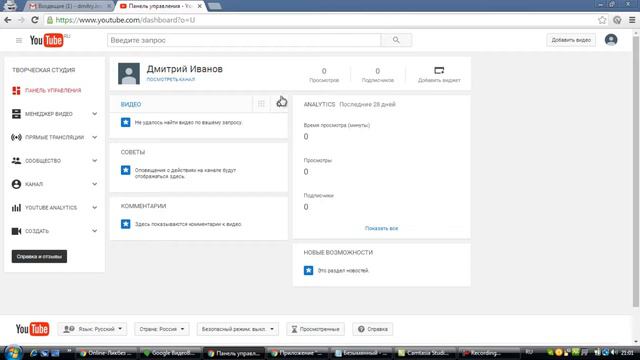Click the grid view icon in Видео widget
This screenshot has height=360, width=640.
(261, 104)
